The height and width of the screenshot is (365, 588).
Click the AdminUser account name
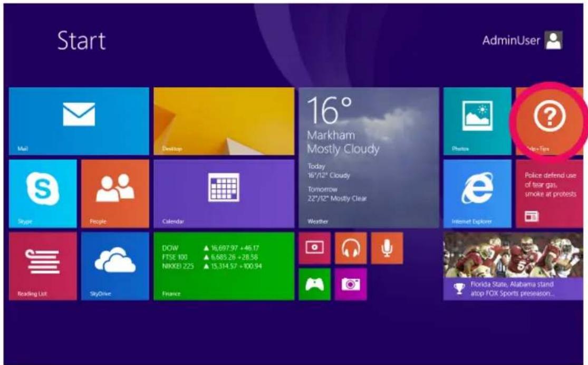tap(511, 41)
